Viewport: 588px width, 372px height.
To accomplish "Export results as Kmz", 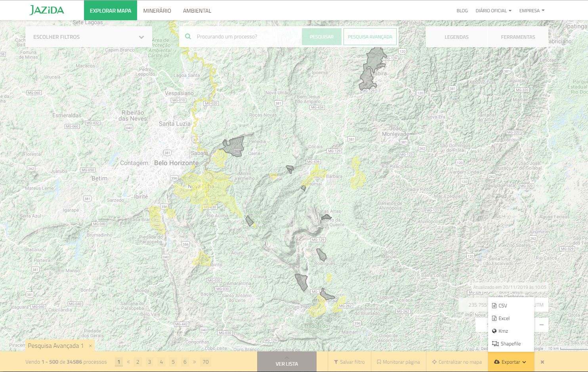I will click(x=511, y=331).
